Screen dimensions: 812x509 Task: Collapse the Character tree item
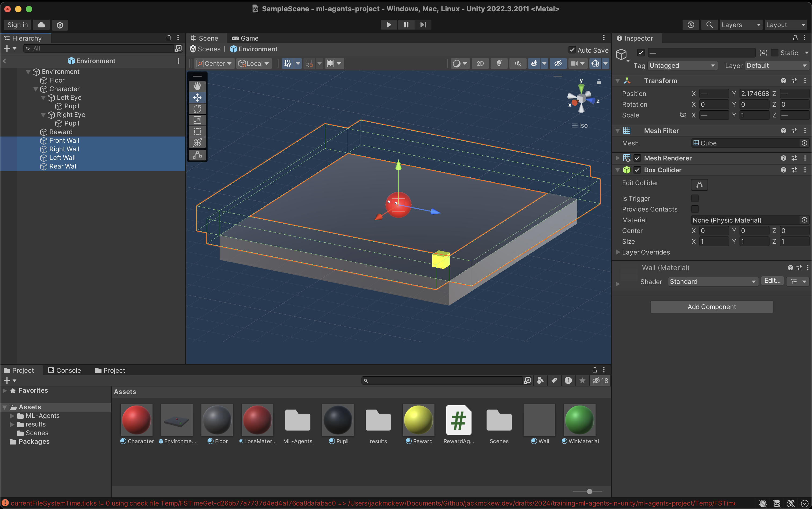[x=36, y=89]
